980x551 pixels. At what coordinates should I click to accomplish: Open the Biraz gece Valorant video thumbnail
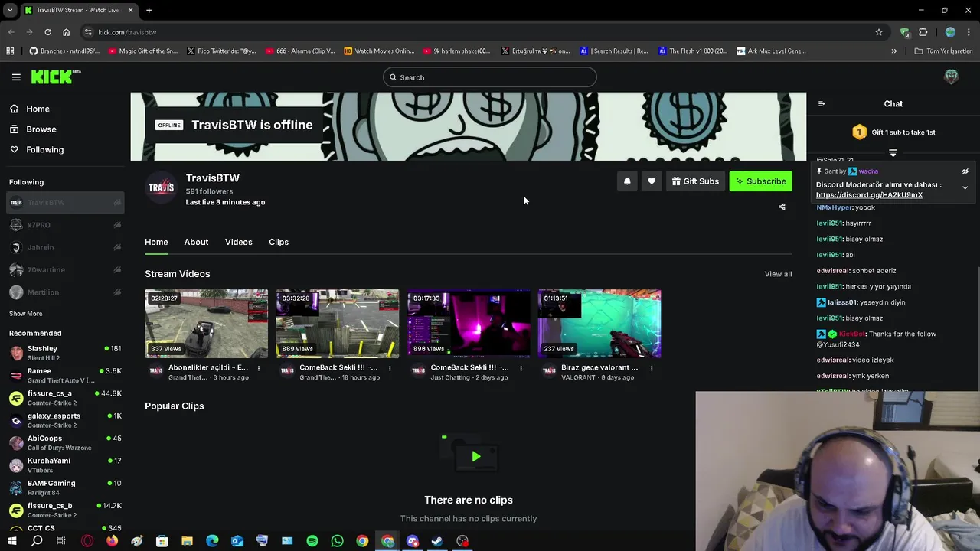(599, 324)
